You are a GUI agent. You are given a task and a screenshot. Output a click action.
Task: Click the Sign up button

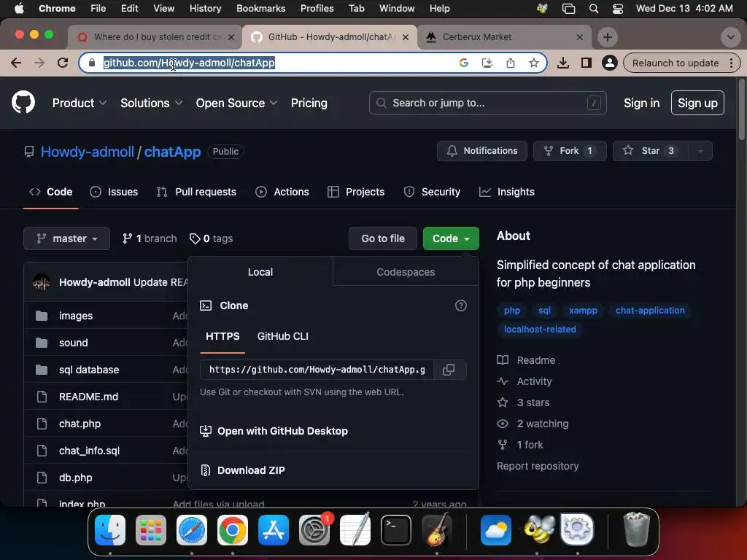click(x=697, y=103)
